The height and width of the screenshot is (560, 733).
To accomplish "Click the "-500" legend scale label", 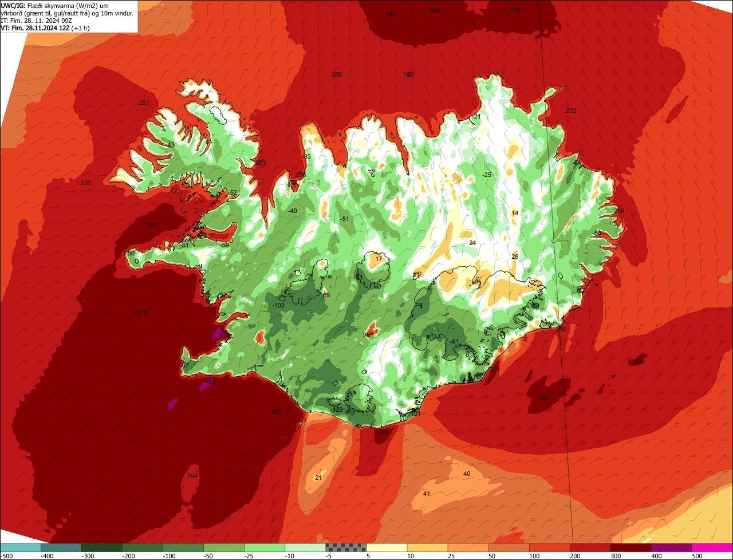I will [x=6, y=555].
